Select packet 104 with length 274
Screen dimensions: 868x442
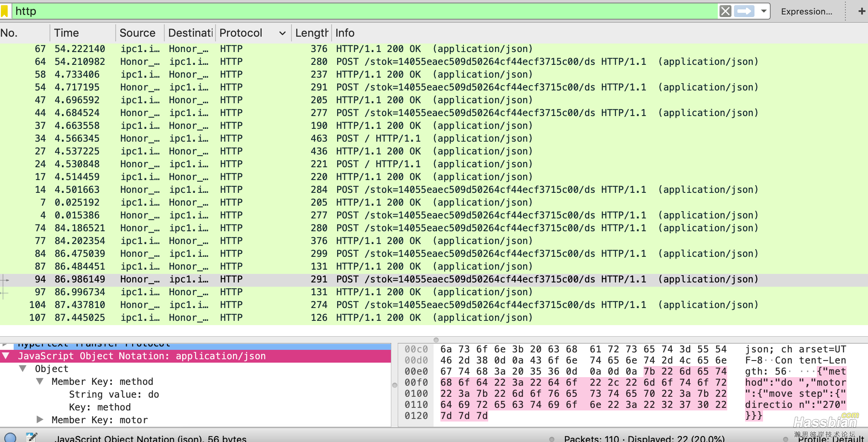click(x=434, y=305)
